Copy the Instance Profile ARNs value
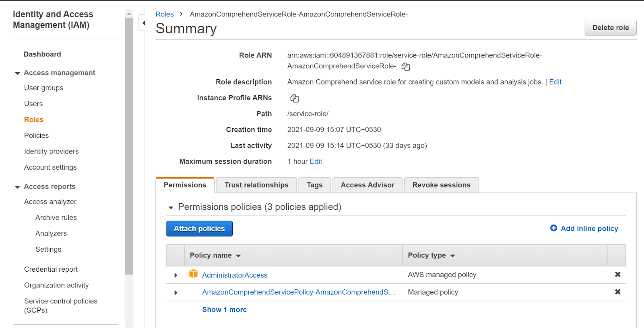644x328 pixels. tap(294, 98)
